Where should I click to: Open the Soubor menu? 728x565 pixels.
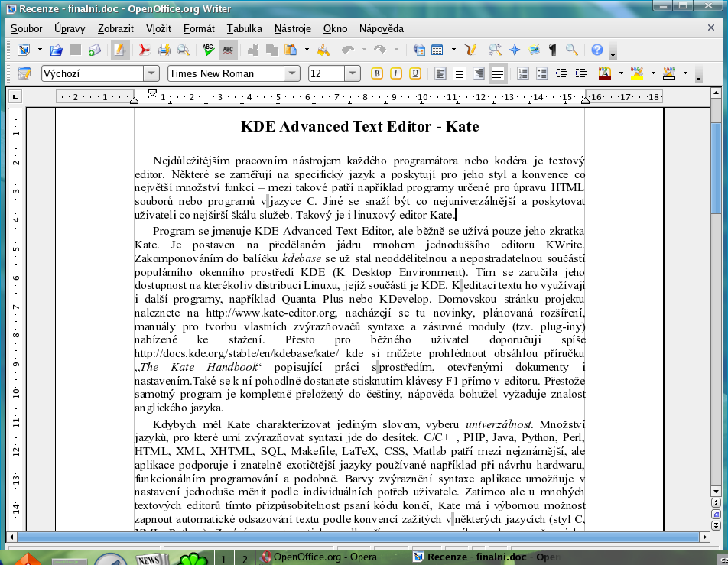coord(27,29)
